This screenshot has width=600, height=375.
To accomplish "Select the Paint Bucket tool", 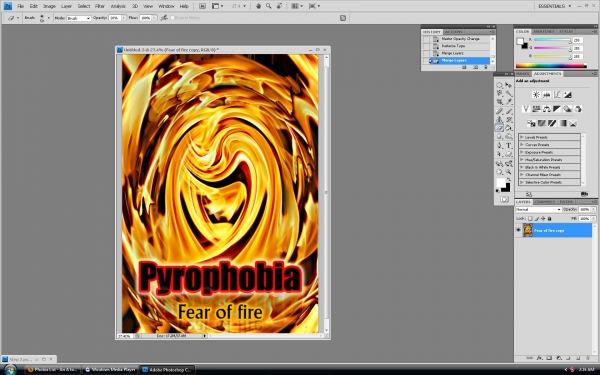I will pyautogui.click(x=509, y=128).
